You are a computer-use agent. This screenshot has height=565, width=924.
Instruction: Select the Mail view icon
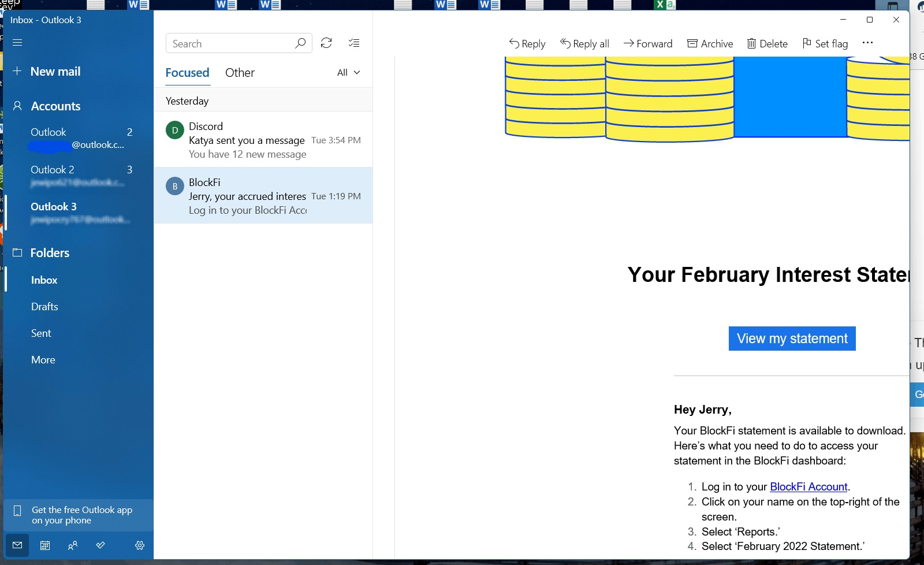click(x=17, y=545)
